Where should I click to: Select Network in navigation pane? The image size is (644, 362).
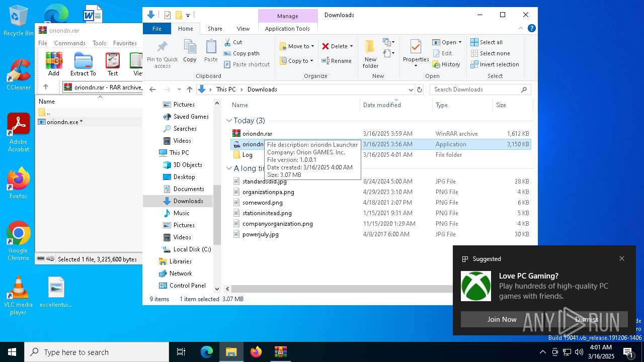click(x=181, y=274)
